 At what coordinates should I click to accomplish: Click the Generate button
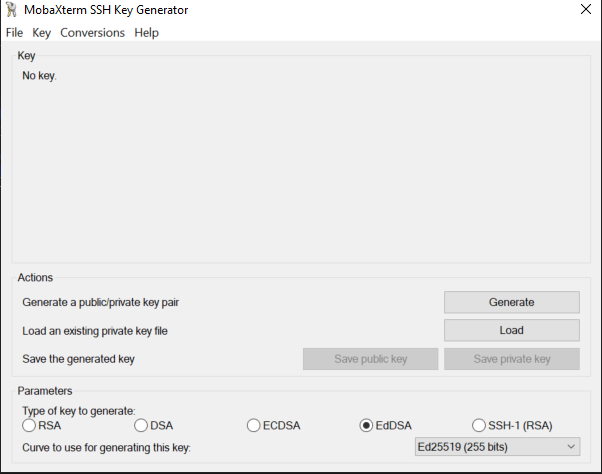click(512, 302)
